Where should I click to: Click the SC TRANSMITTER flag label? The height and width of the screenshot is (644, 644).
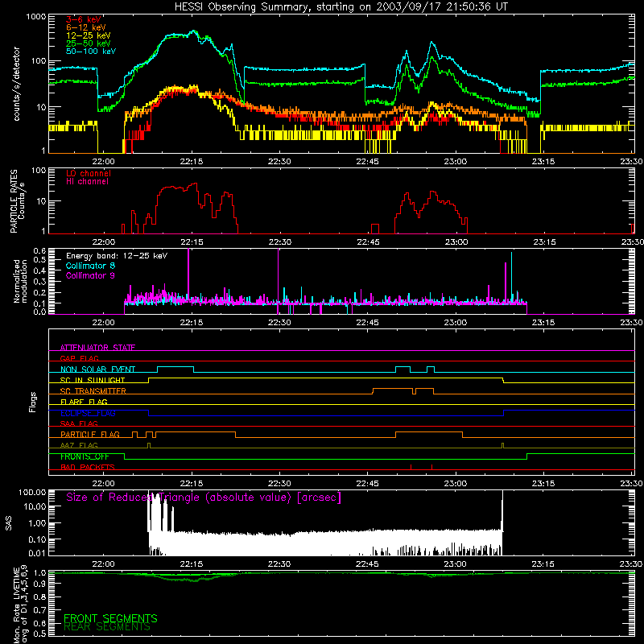(x=93, y=390)
